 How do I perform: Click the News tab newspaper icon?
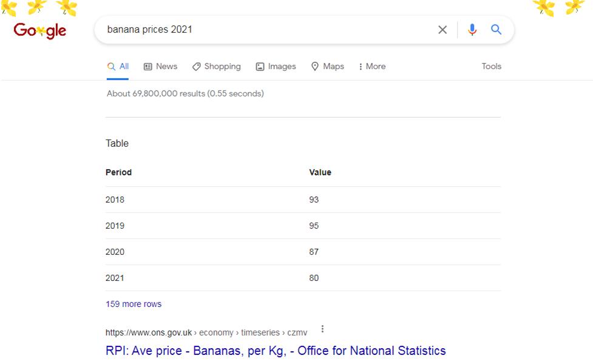(x=147, y=67)
